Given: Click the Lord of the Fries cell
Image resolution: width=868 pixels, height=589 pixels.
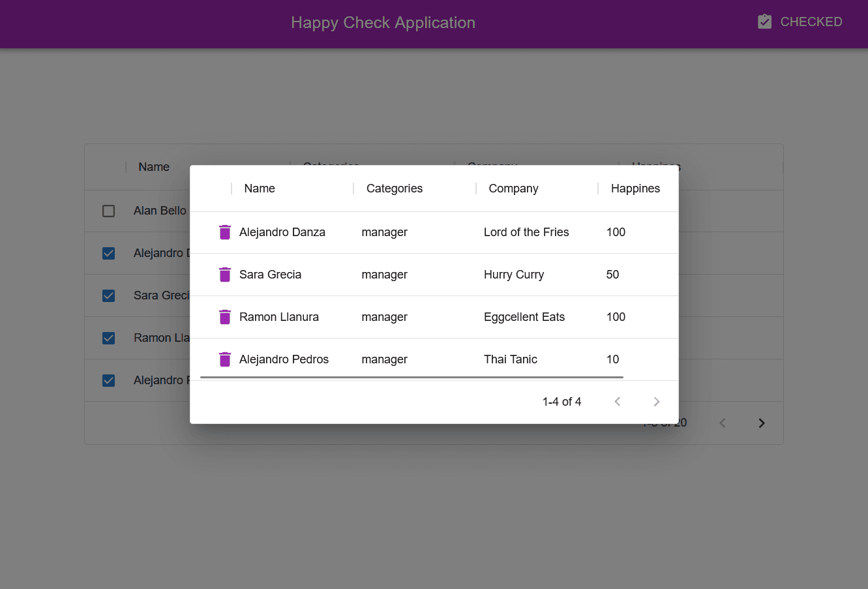Looking at the screenshot, I should (526, 232).
